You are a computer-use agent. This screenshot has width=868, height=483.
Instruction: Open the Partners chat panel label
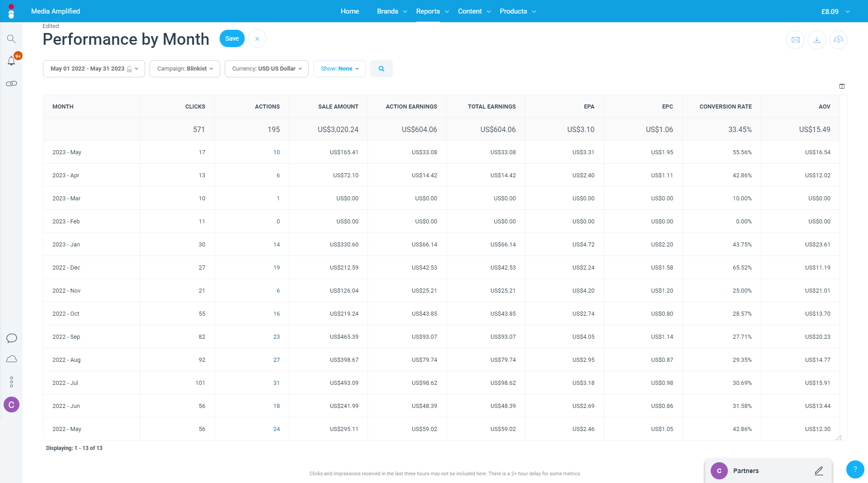coord(745,471)
